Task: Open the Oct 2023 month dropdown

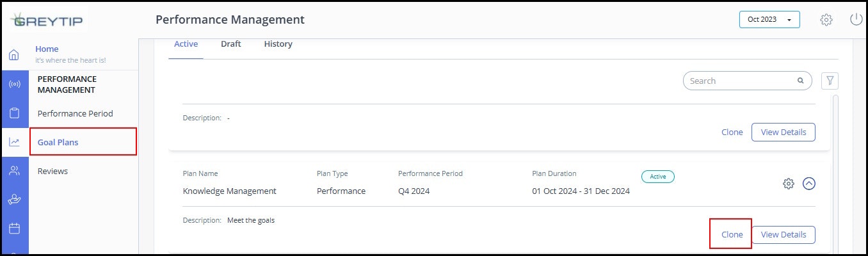Action: pos(769,20)
